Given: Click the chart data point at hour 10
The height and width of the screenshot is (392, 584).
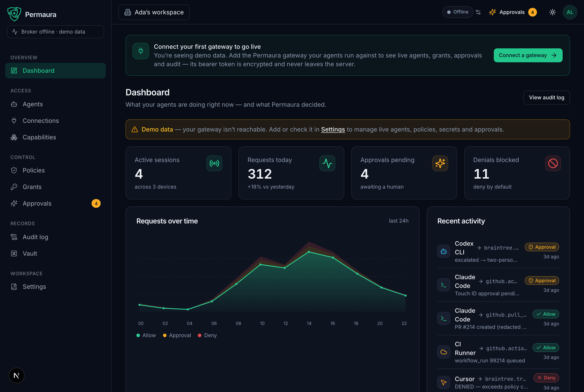Looking at the screenshot, I should pyautogui.click(x=260, y=265).
